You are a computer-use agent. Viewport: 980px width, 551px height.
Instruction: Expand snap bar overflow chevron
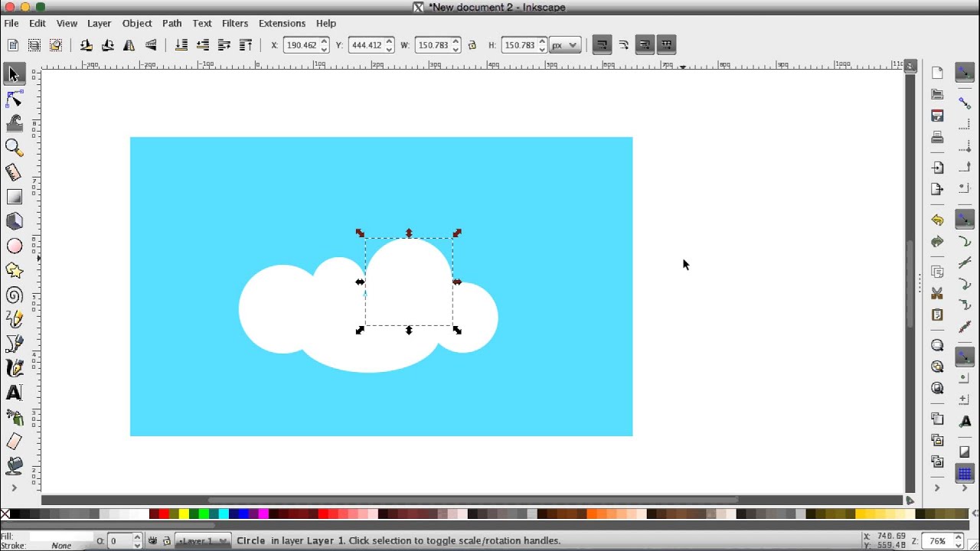click(965, 487)
